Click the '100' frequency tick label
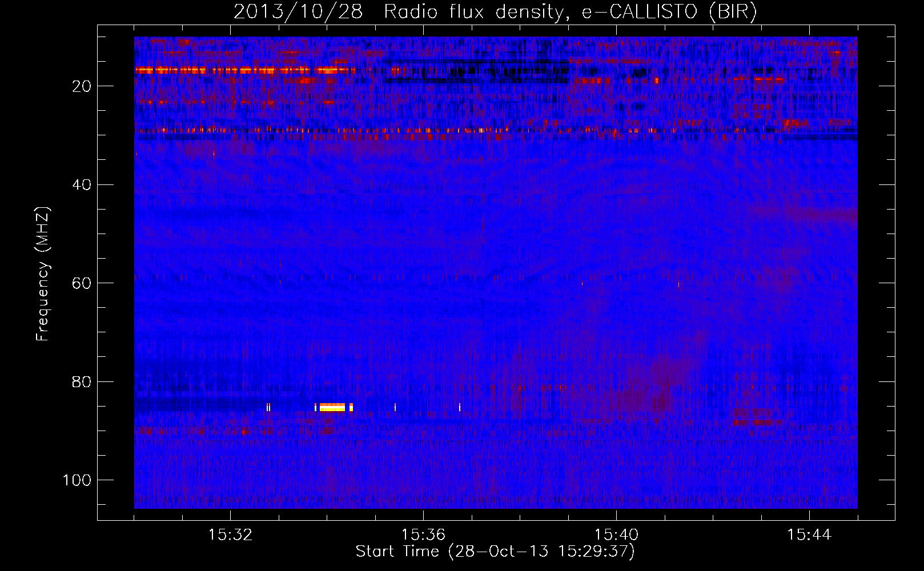This screenshot has height=571, width=924. pos(77,480)
